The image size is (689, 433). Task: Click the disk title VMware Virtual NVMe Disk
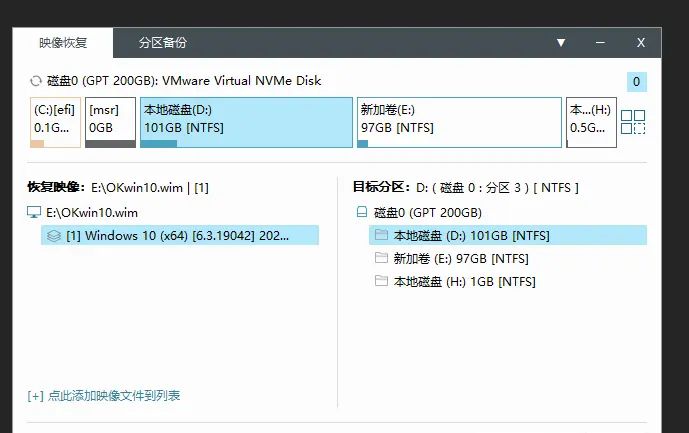coord(242,81)
